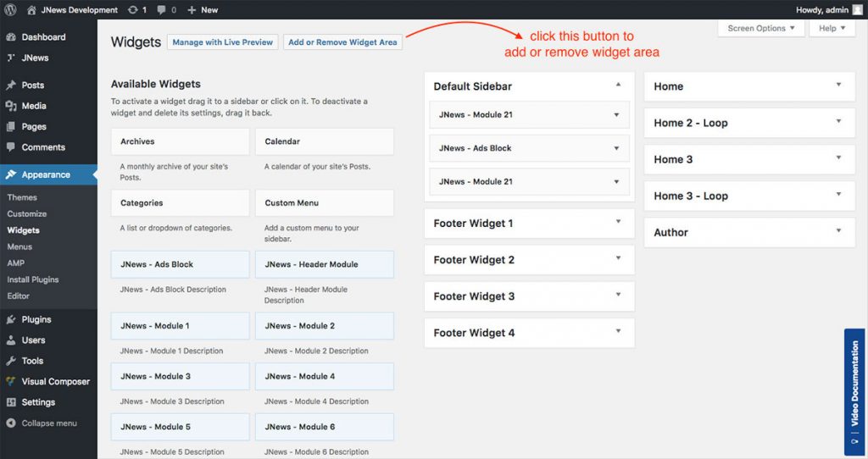Open the Dashboard icon in sidebar
Viewport: 868px width, 459px height.
point(11,37)
